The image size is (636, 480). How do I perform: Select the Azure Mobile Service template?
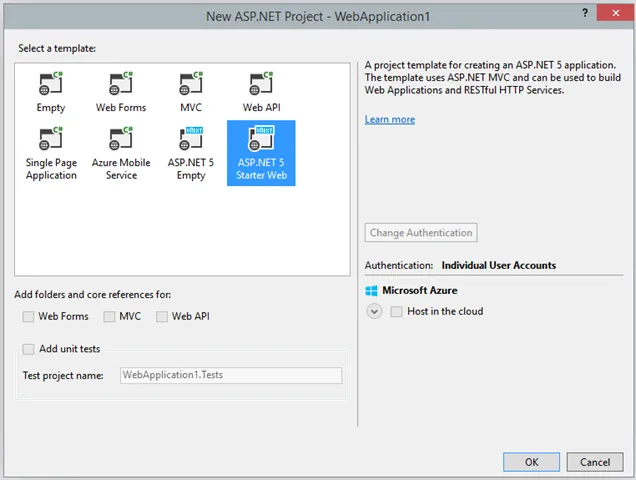[121, 141]
